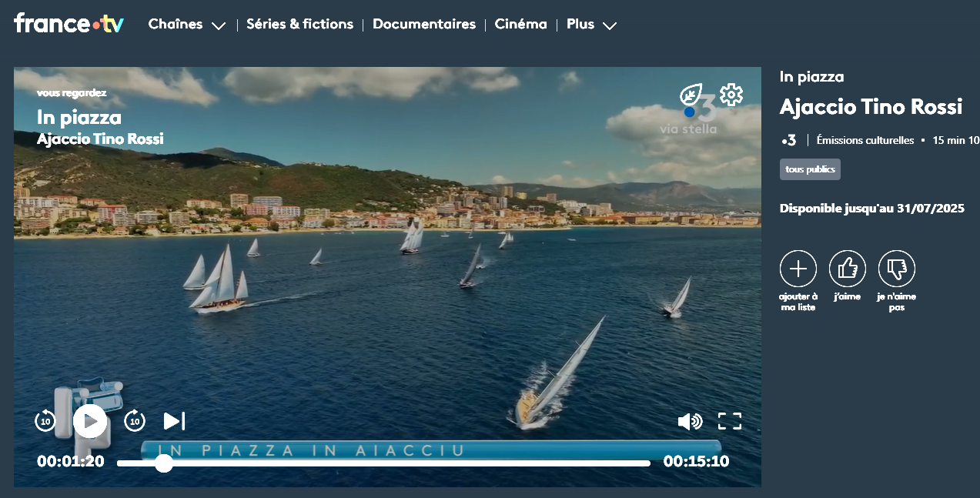This screenshot has height=498, width=980.
Task: Go to france.tv homepage logo
Action: pos(69,23)
